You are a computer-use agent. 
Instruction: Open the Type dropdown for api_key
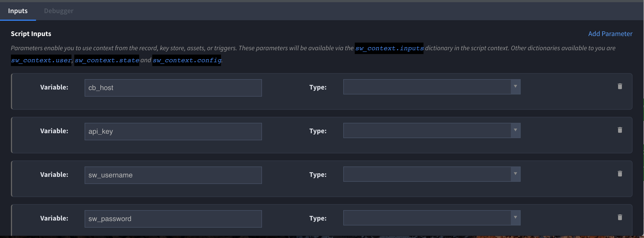(x=432, y=130)
